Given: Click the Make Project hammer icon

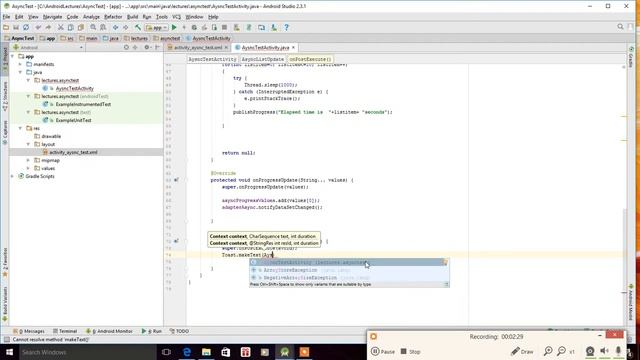Looking at the screenshot, I should pyautogui.click(x=138, y=27).
